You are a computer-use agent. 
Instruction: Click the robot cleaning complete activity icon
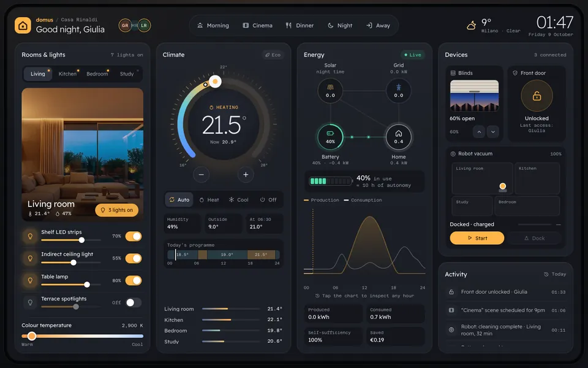[x=451, y=330]
